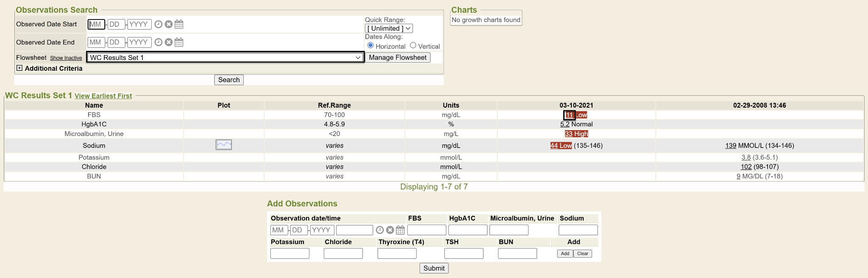Click clock icon for Observed Date End
868x278 pixels.
pyautogui.click(x=158, y=42)
